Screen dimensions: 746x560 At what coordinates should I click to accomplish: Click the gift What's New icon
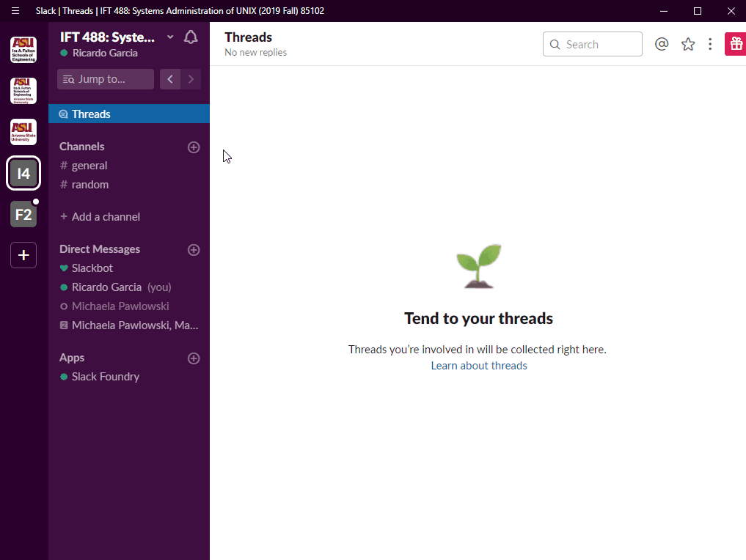click(x=735, y=45)
